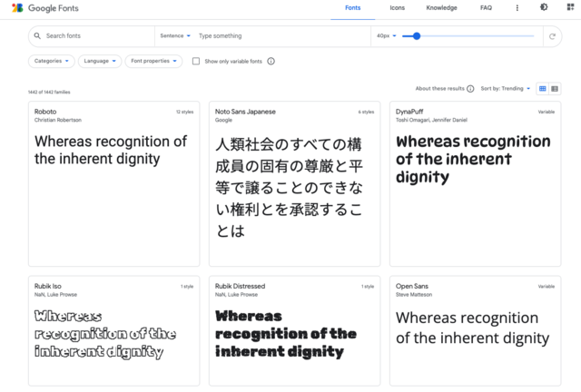Open the About these results info icon

pyautogui.click(x=470, y=89)
